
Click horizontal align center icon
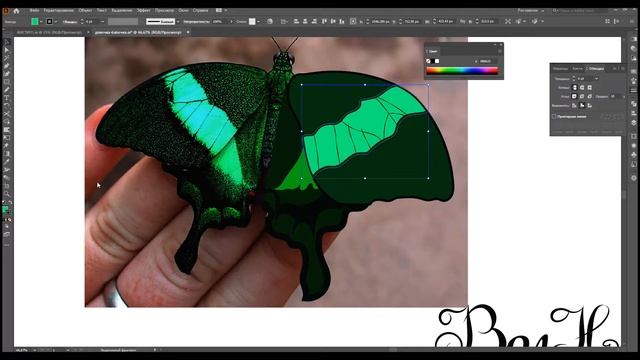(x=305, y=21)
